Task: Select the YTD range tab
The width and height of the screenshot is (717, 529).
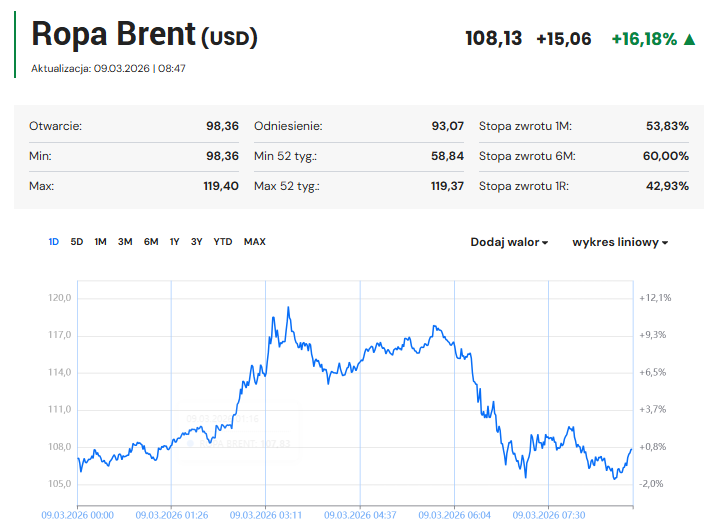Action: [x=223, y=241]
